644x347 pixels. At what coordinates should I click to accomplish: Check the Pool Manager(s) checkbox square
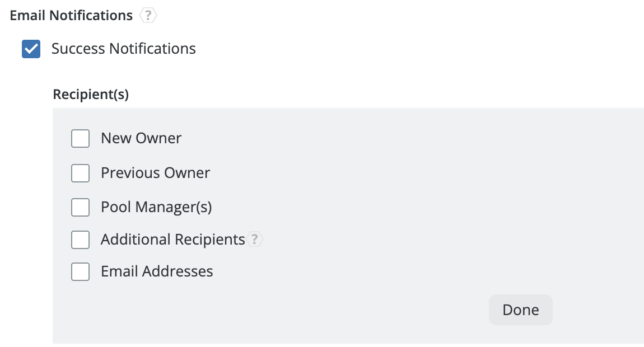tap(81, 208)
